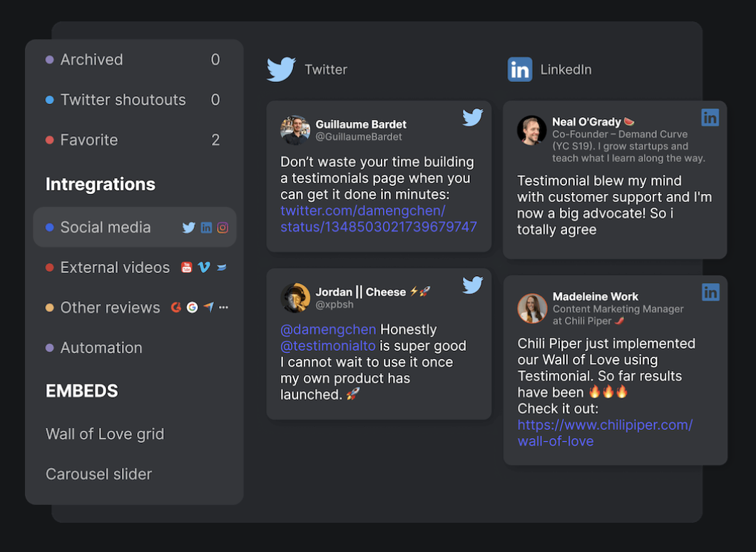Screen dimensions: 756x552
Task: Select the Twitter shoutouts tag
Action: coord(134,100)
